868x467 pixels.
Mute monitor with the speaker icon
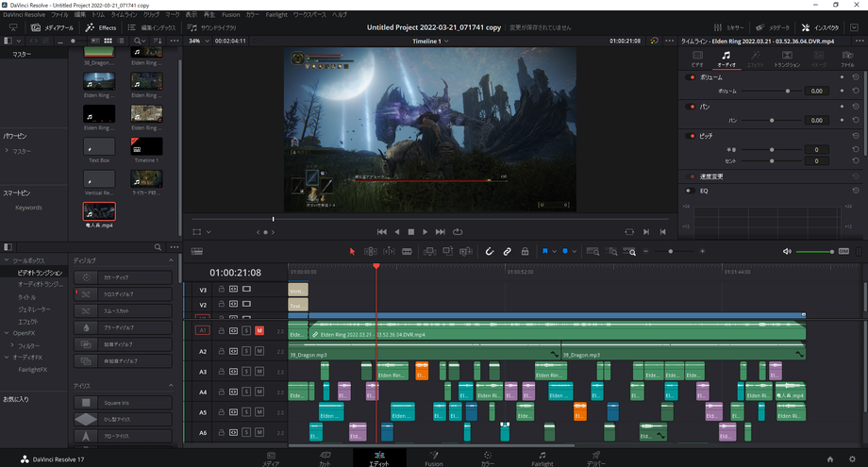coord(787,251)
